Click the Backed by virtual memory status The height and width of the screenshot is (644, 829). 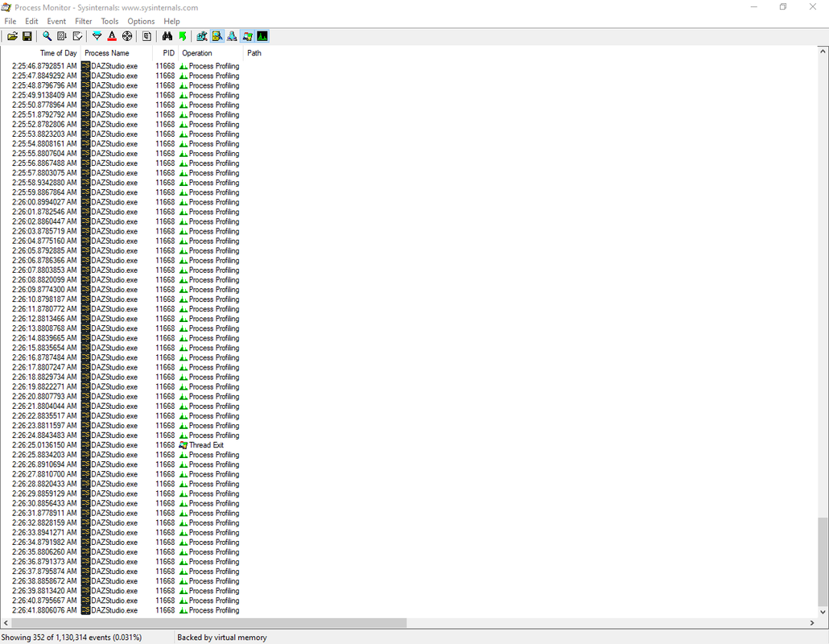point(222,637)
